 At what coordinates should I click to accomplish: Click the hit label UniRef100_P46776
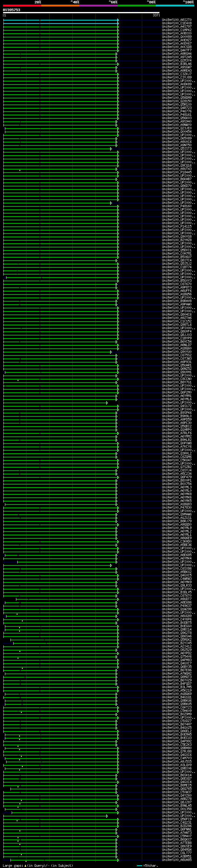tap(177, 111)
